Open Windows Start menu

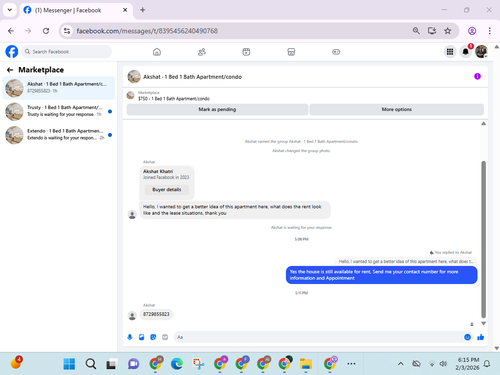tap(69, 364)
